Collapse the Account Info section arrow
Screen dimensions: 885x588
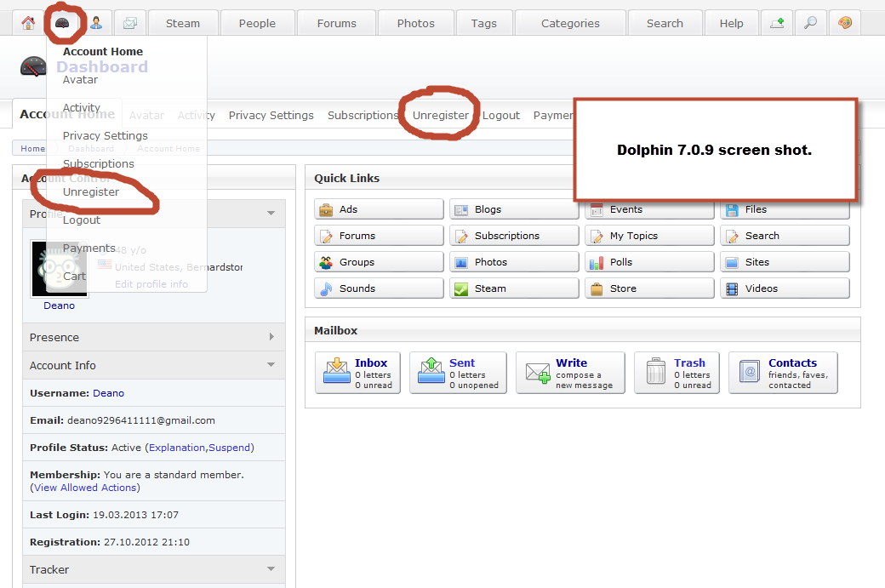271,364
